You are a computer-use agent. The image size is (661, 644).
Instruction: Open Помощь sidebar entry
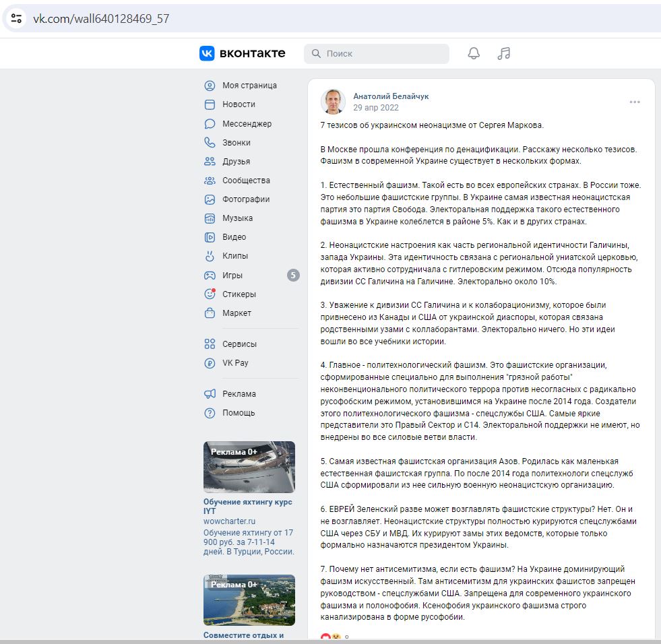[x=239, y=413]
